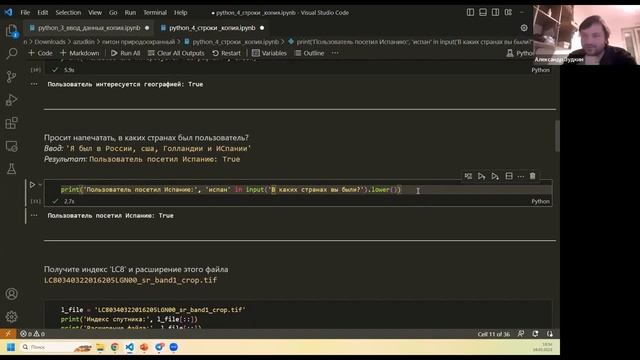Open PowerPoint from taskbar
This screenshot has width=640, height=360.
tap(144, 347)
